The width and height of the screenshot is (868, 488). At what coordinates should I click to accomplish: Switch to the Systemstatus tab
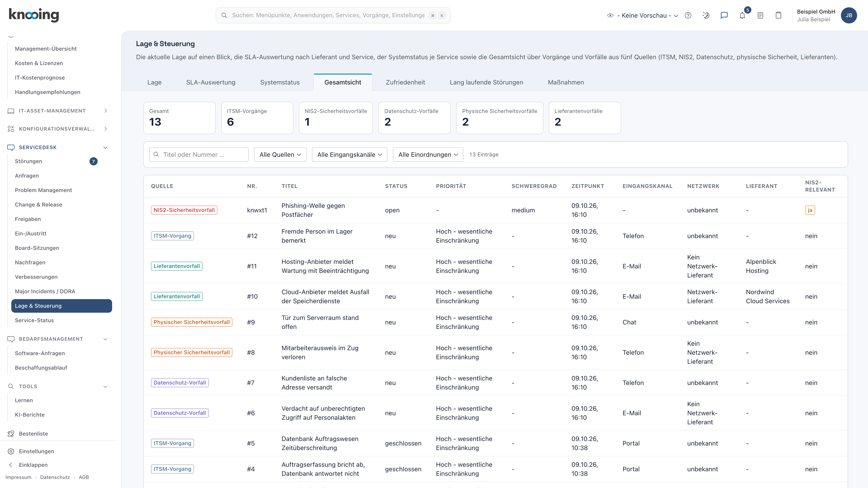pyautogui.click(x=280, y=82)
